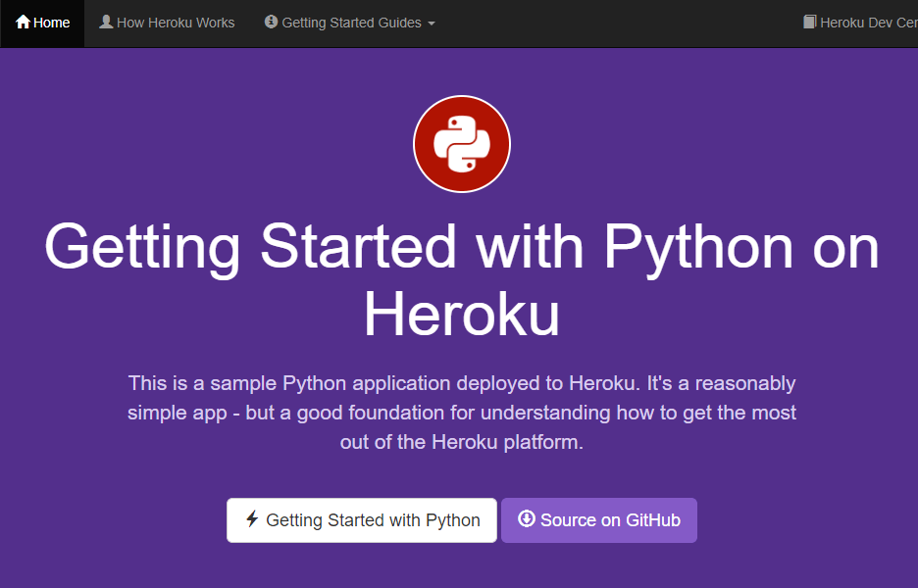Open the Source on GitHub button
918x588 pixels.
[x=599, y=520]
